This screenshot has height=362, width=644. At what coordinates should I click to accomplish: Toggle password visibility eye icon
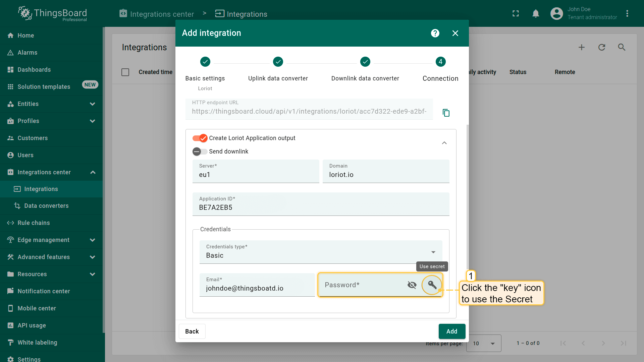412,285
